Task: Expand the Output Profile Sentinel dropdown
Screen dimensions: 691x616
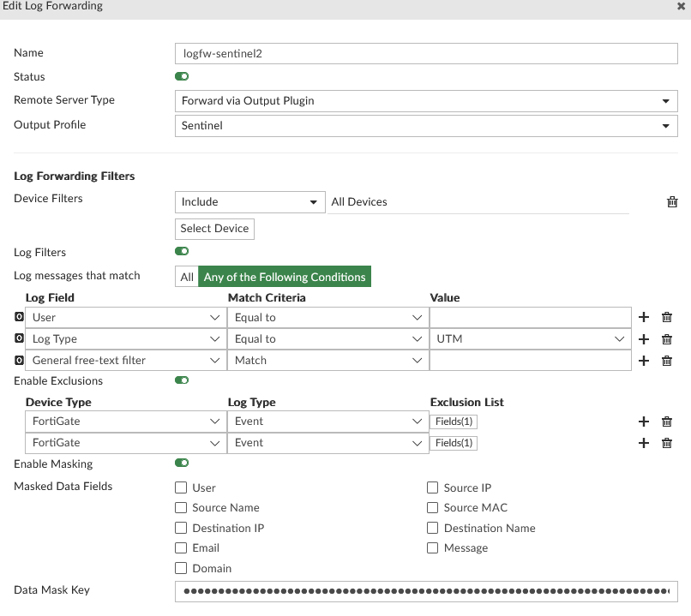Action: click(426, 126)
